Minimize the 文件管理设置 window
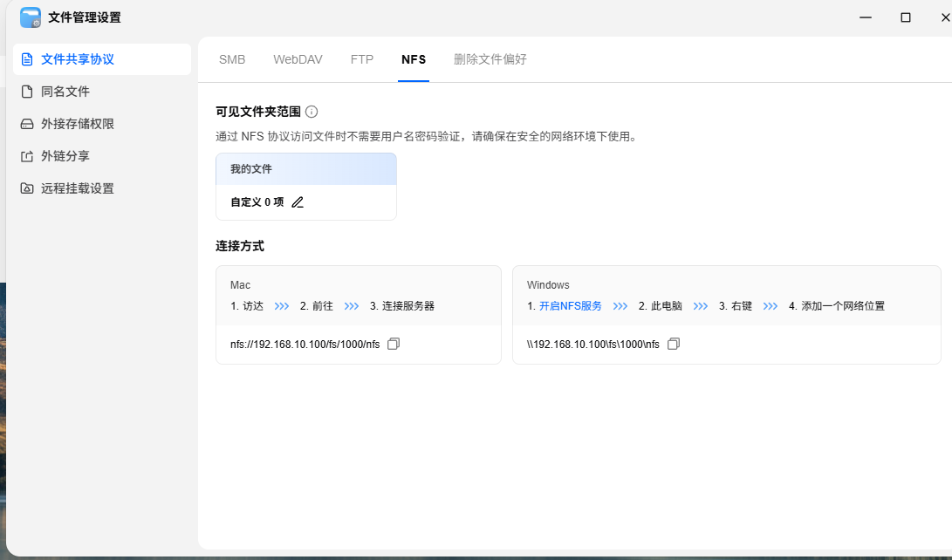The width and height of the screenshot is (952, 560). 866,17
